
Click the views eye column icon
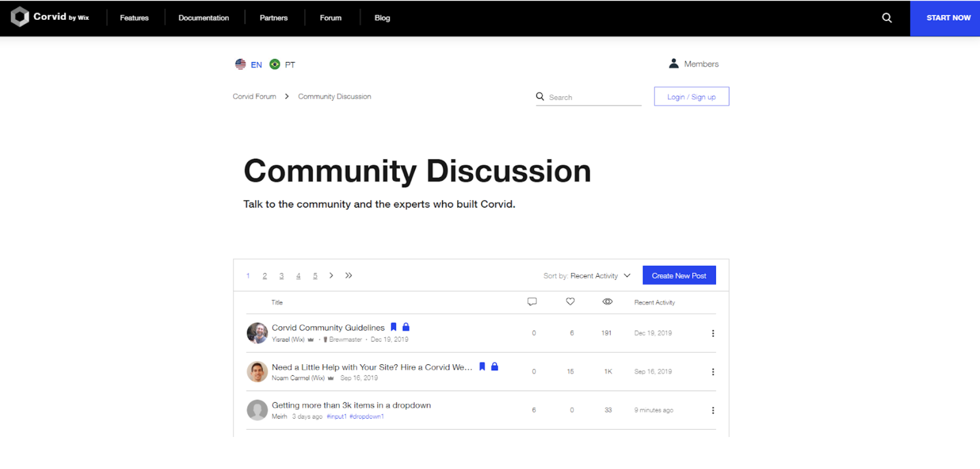click(x=608, y=302)
